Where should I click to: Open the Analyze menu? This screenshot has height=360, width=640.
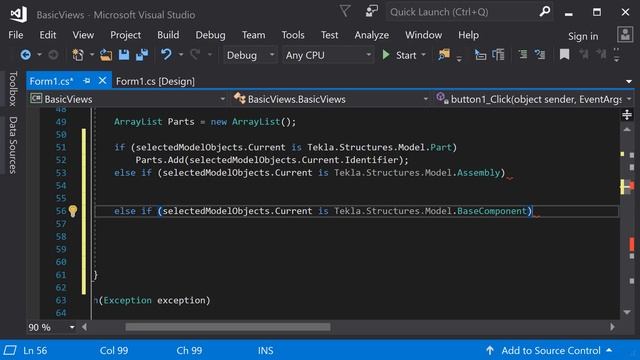371,35
